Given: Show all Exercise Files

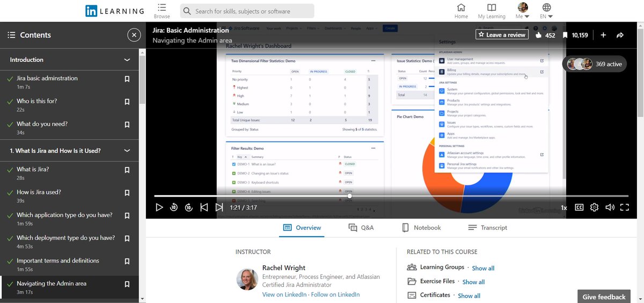Looking at the screenshot, I should (473, 282).
